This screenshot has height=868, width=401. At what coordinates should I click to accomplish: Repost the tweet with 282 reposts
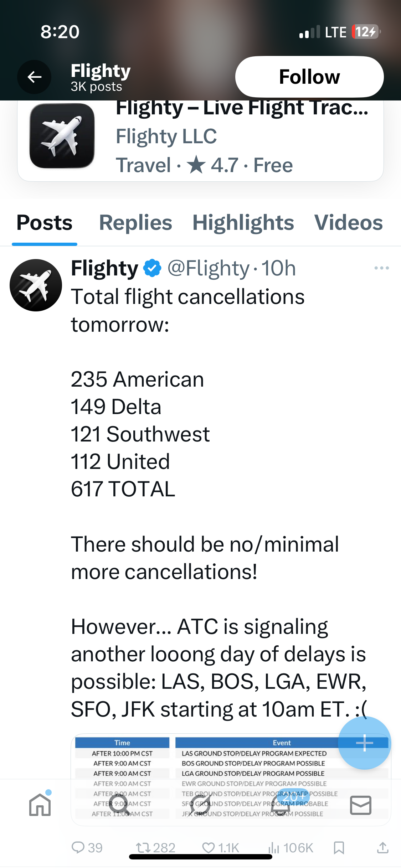tap(155, 847)
